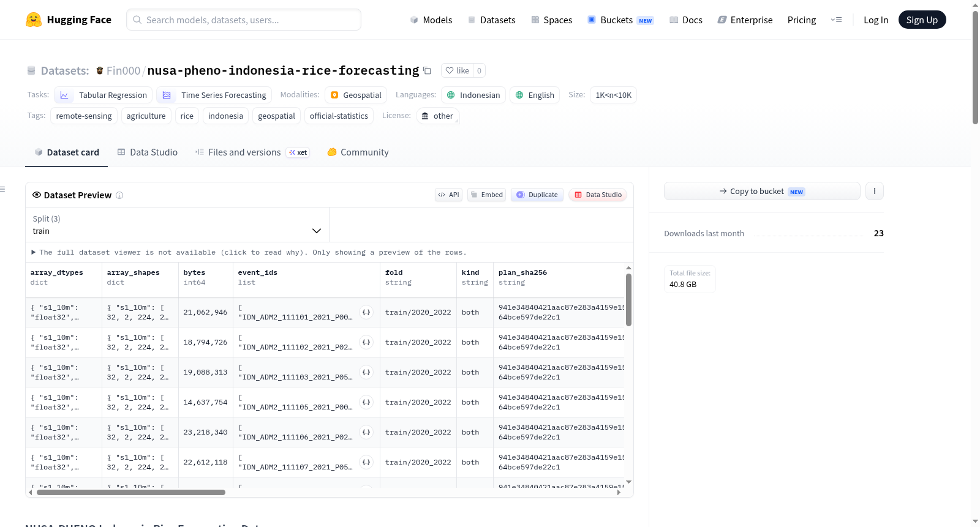The height and width of the screenshot is (527, 980).
Task: Open Data Studio from the preview header
Action: point(598,195)
